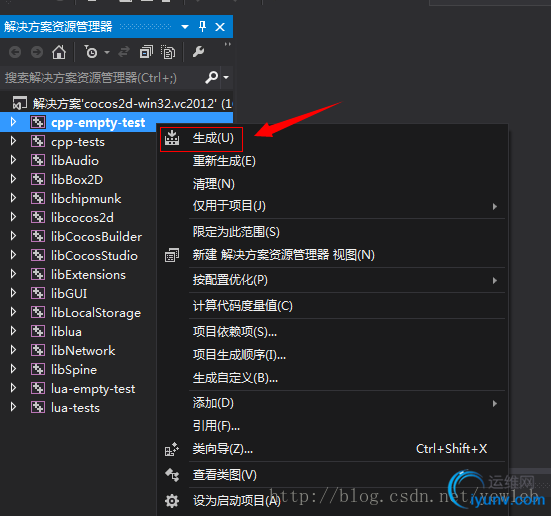Choose 查看类图(V) menu entry
This screenshot has height=516, width=551.
click(x=332, y=475)
